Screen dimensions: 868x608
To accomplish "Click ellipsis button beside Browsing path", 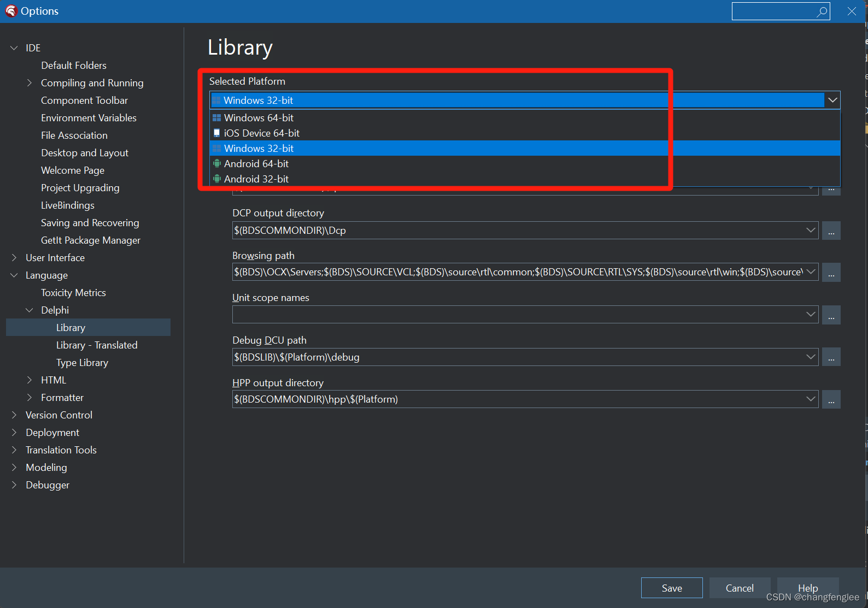I will coord(831,272).
